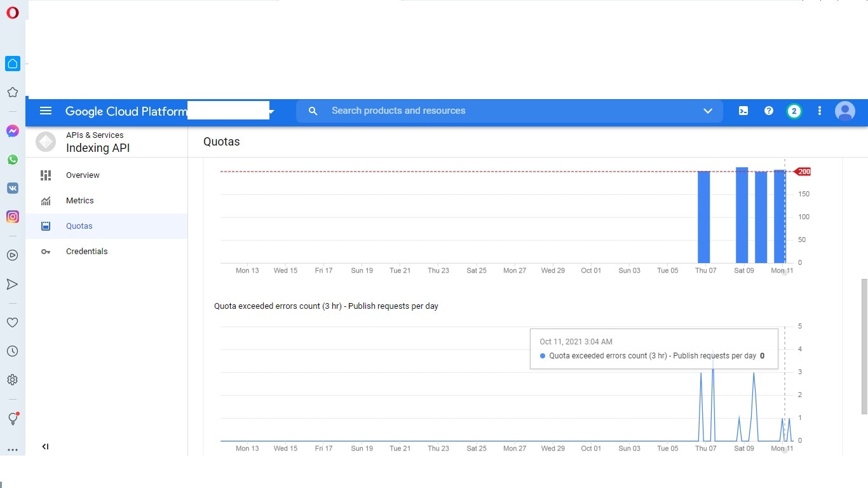
Task: Open the project selector dropdown arrow
Action: tap(271, 112)
